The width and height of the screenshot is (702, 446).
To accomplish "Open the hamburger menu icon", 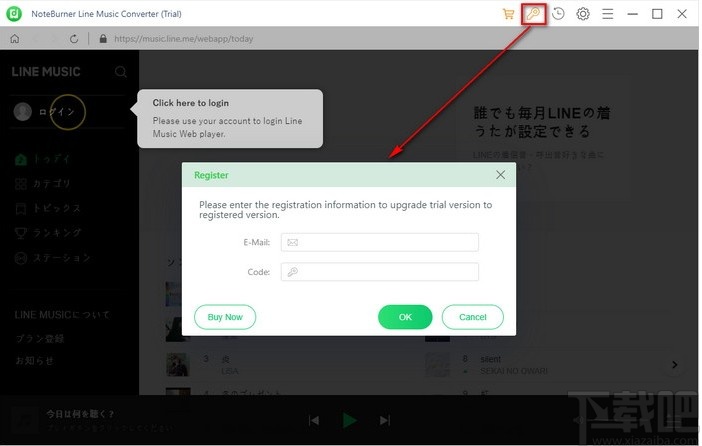I will point(608,14).
